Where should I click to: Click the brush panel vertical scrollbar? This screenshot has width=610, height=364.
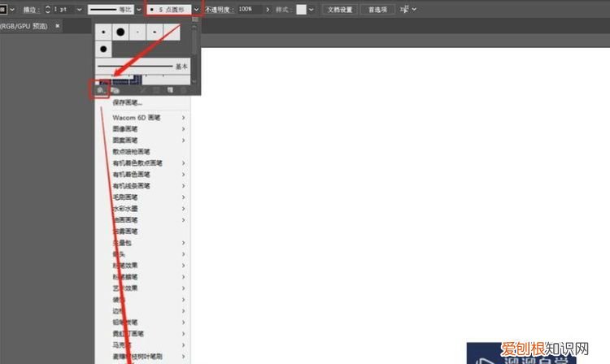point(194,41)
